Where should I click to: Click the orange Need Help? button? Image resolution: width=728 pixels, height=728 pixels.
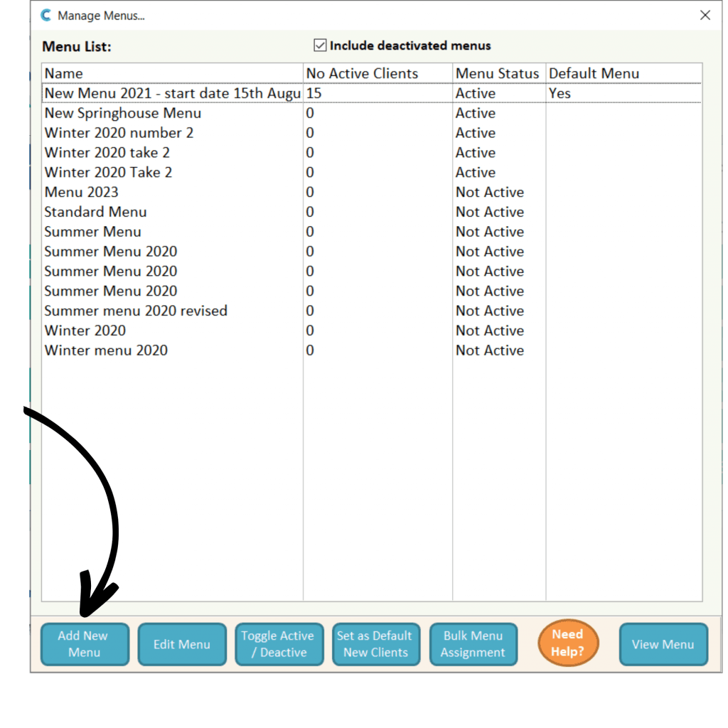coord(568,643)
